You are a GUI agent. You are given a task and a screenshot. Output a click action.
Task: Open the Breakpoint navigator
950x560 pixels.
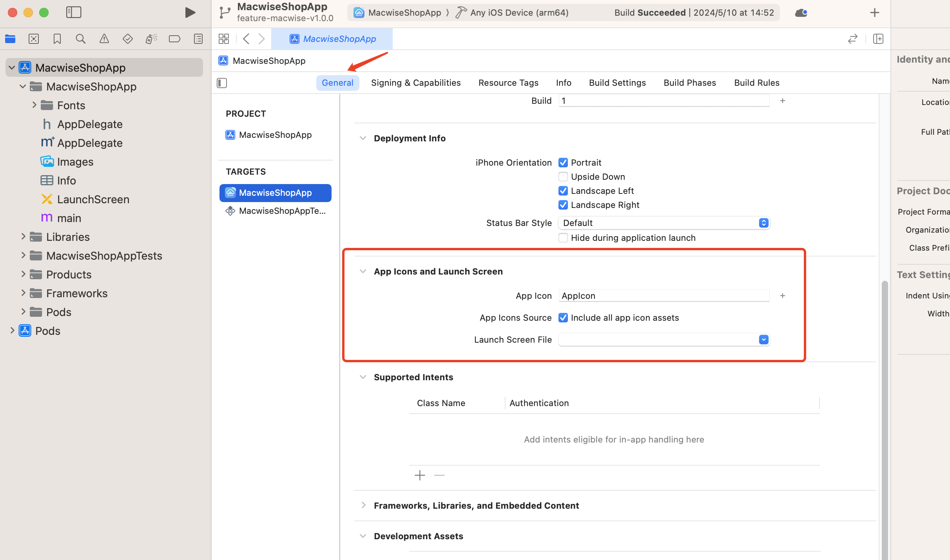coord(175,39)
